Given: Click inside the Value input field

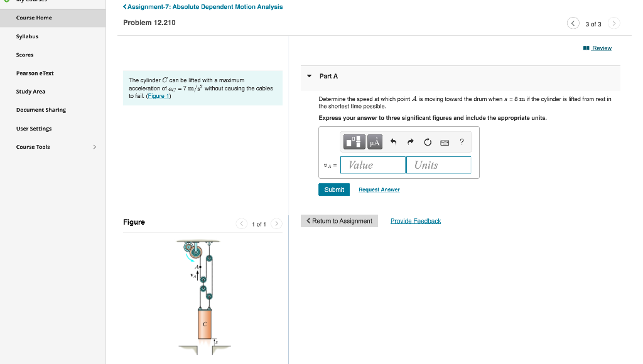Looking at the screenshot, I should (x=372, y=164).
